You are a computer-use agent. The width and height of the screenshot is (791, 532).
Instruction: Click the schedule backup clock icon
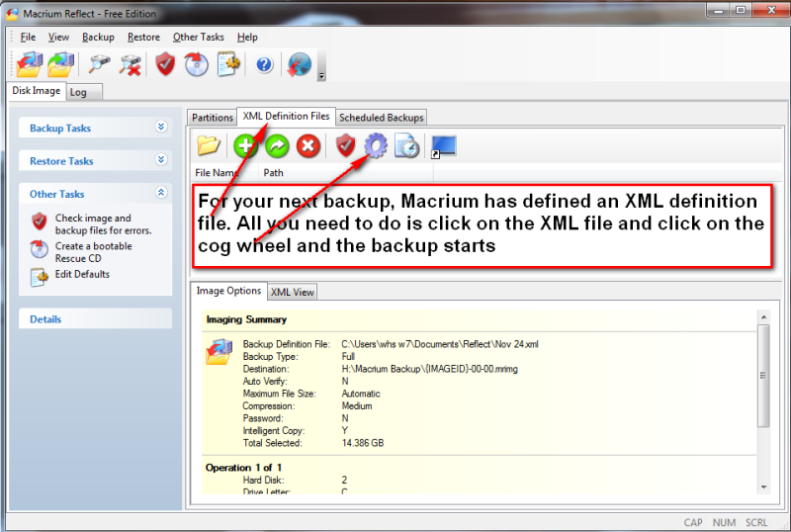(407, 146)
